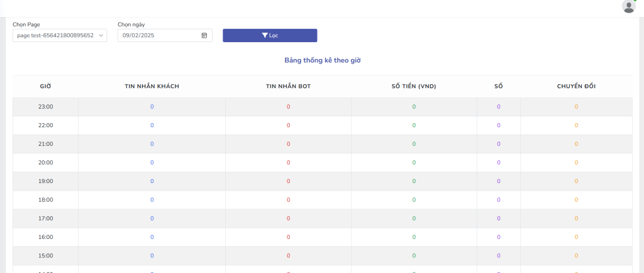Click orange conversion value in 18:00 row
This screenshot has width=644, height=273.
tap(576, 200)
